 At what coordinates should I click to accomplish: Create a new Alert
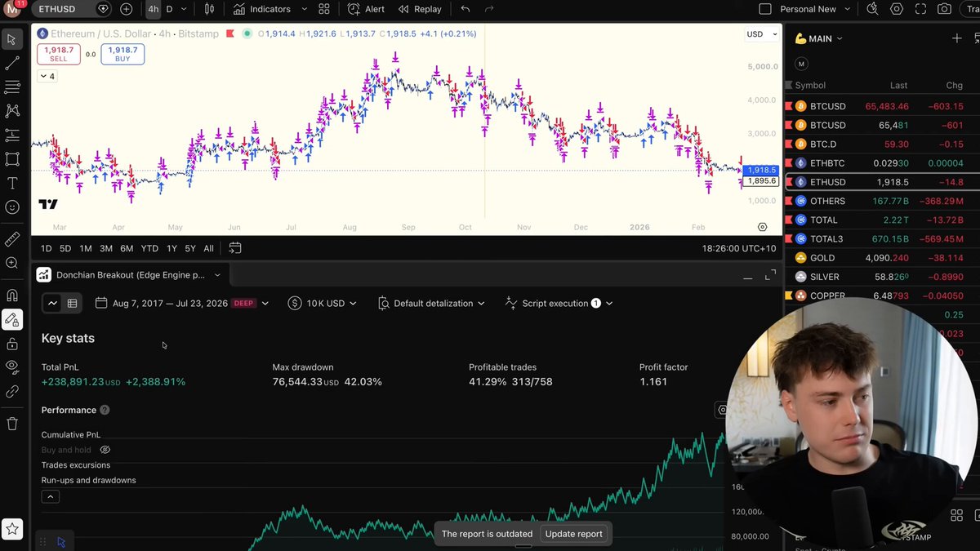coord(366,9)
